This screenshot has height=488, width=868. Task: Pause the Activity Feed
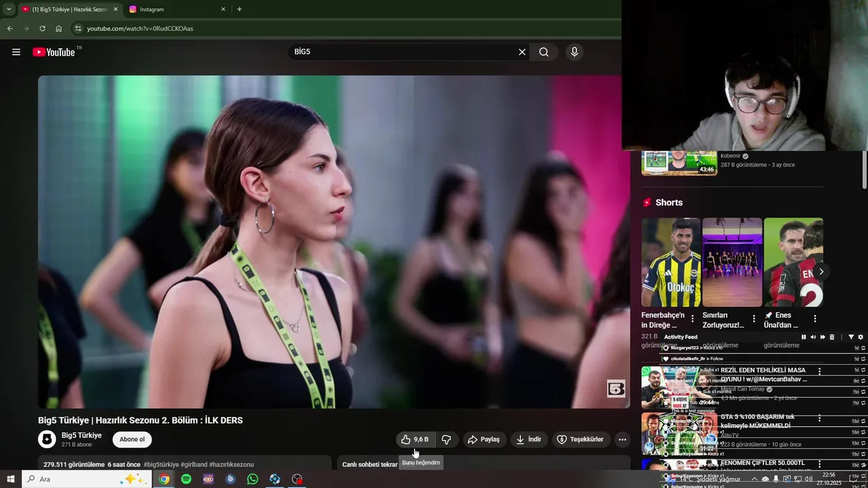pyautogui.click(x=804, y=337)
